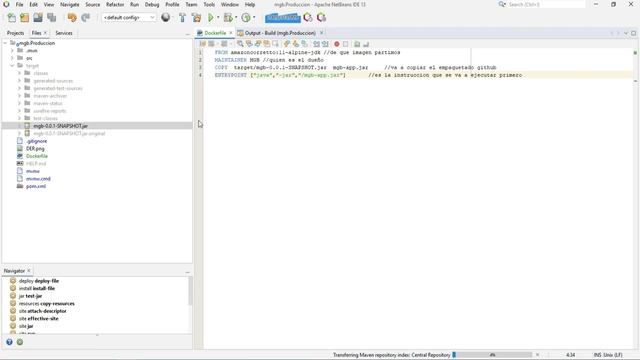640x360 pixels.
Task: Expand the surefire-reports folder
Action: (x=19, y=111)
